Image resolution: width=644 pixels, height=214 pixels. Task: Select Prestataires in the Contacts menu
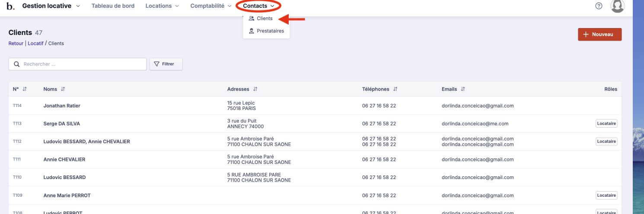point(270,31)
